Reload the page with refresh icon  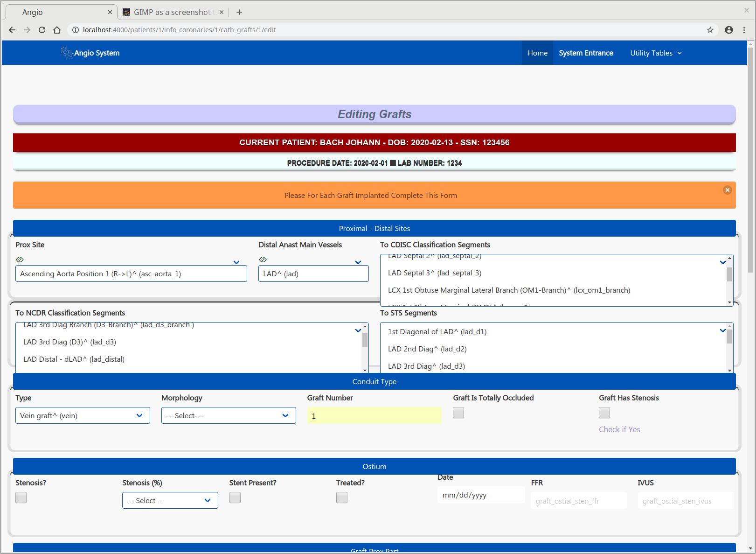pyautogui.click(x=42, y=30)
